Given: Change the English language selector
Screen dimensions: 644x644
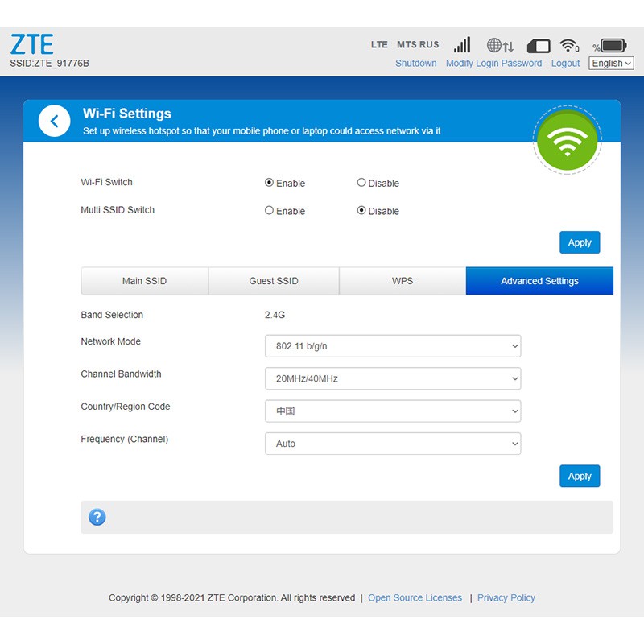Looking at the screenshot, I should (612, 64).
